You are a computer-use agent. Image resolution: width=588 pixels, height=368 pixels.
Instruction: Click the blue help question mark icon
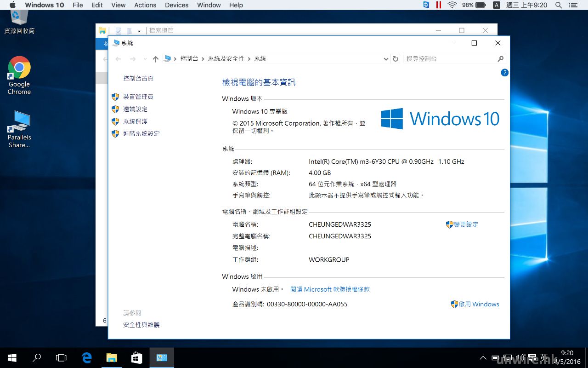(504, 73)
